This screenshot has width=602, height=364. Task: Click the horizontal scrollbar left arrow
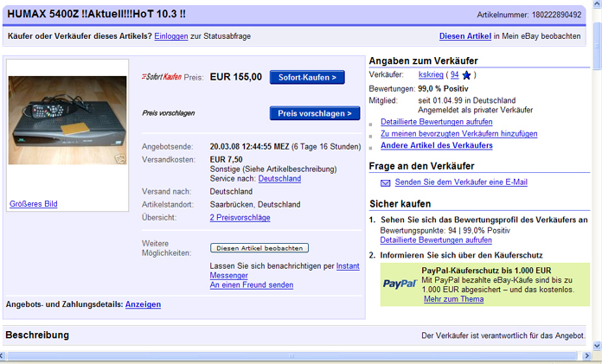pos(6,357)
